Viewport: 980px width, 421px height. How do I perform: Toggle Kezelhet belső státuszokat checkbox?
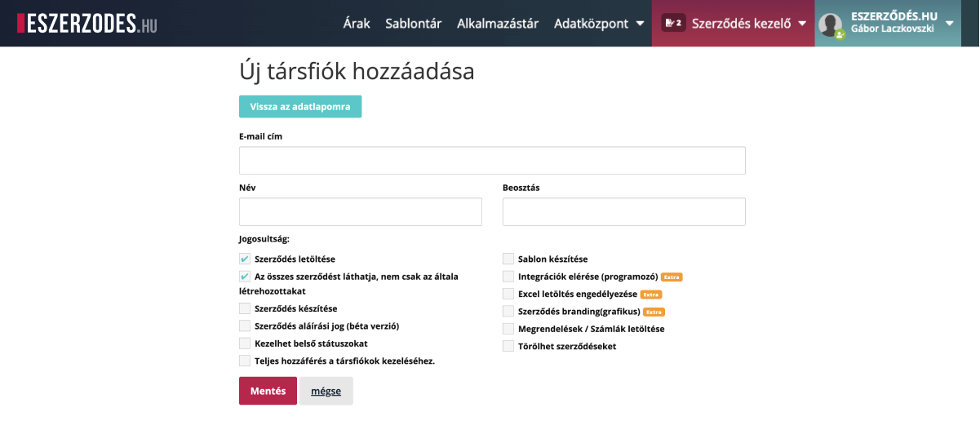245,343
